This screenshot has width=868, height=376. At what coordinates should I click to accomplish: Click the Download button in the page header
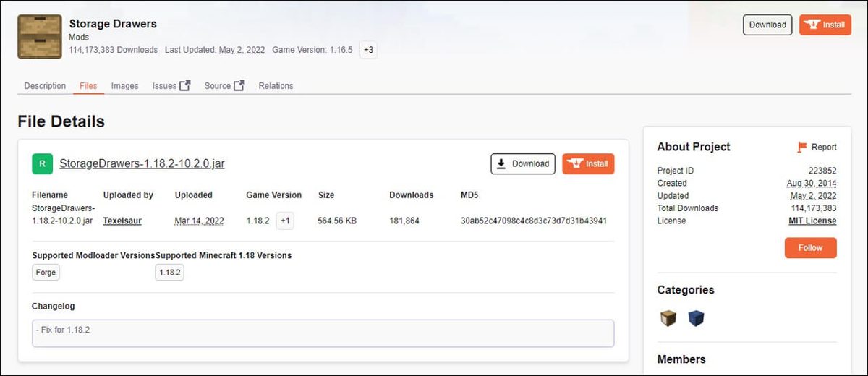pos(767,25)
